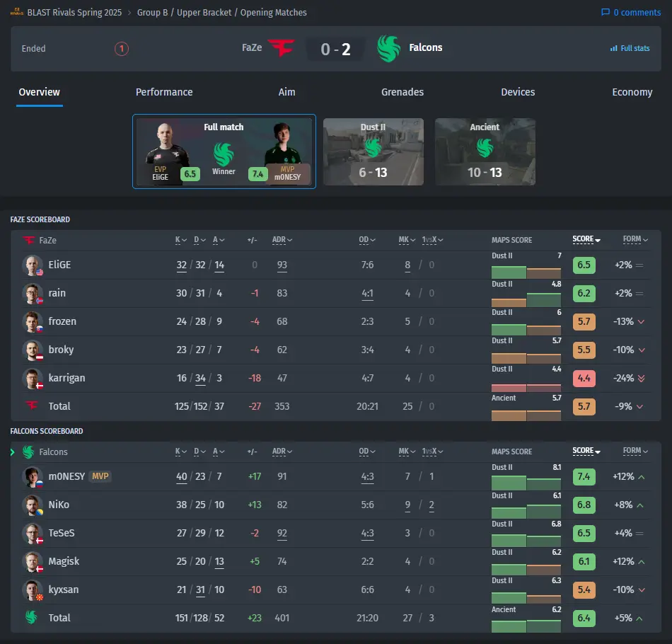Click the Falcons Total 151/128/52 stats

point(199,618)
